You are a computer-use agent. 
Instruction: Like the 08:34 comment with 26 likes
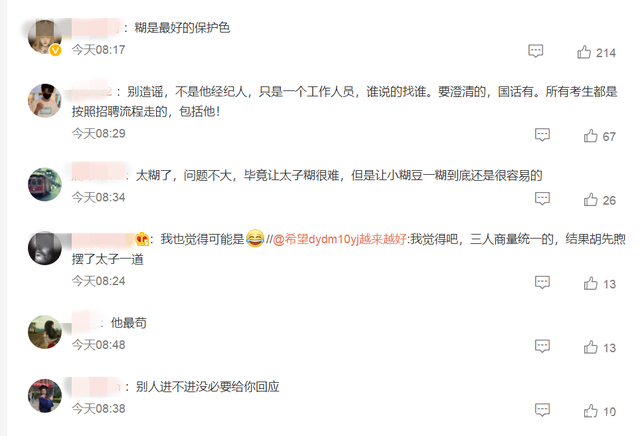pos(591,200)
